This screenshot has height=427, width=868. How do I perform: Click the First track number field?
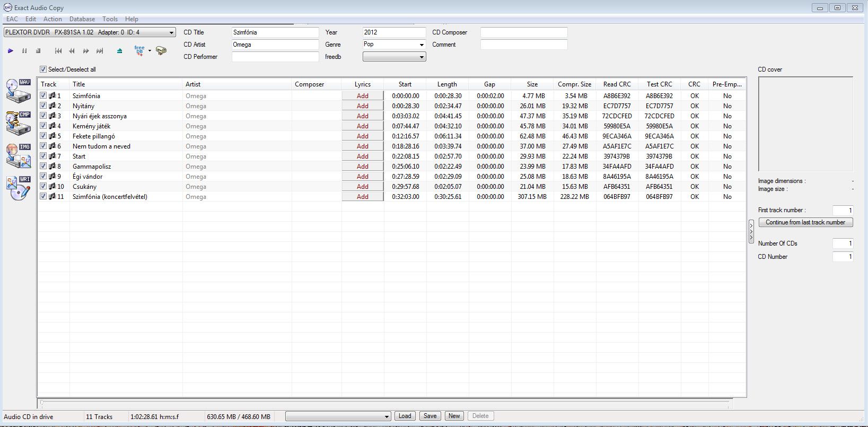pos(843,210)
